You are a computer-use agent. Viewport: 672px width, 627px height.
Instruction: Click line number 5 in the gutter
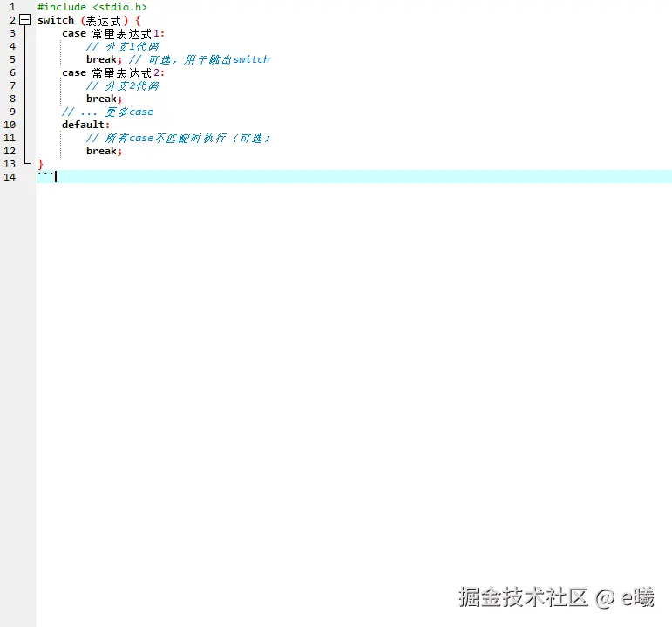tap(12, 59)
